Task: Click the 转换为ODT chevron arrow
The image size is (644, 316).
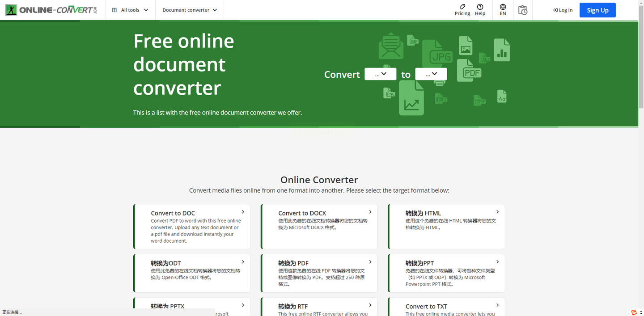Action: [x=243, y=262]
